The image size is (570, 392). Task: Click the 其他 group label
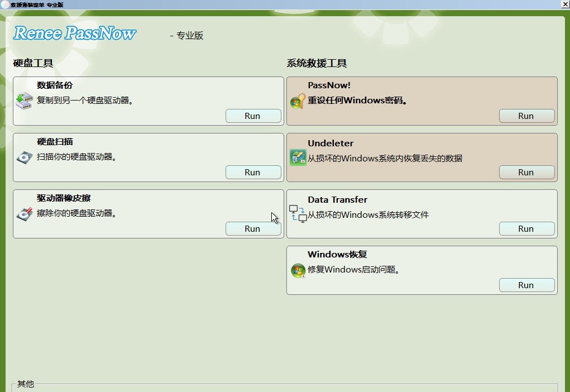[26, 384]
